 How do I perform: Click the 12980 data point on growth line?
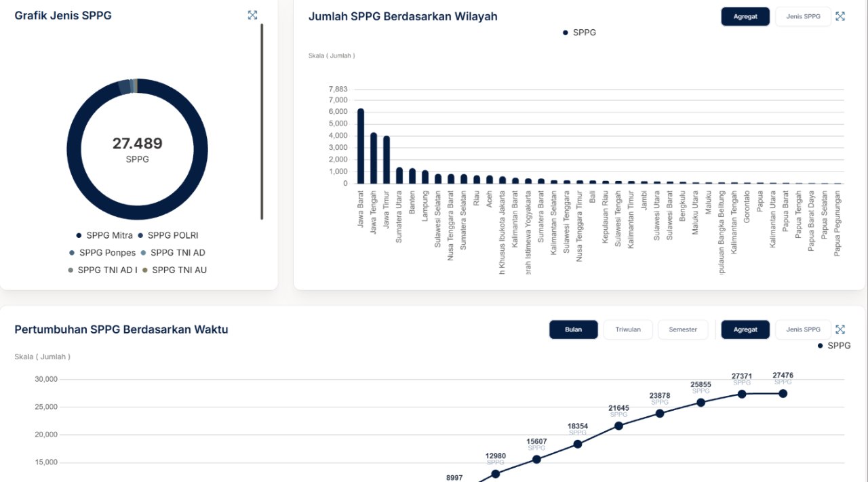pyautogui.click(x=496, y=474)
